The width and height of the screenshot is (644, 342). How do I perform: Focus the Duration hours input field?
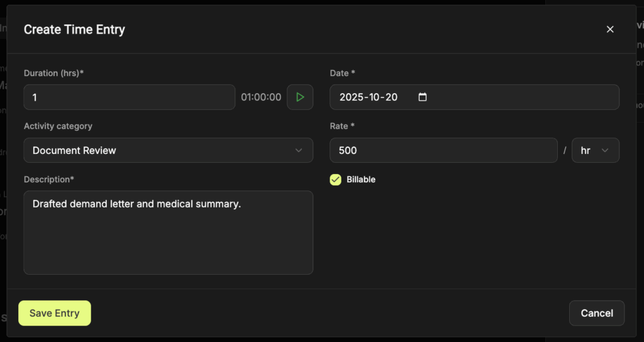tap(129, 97)
